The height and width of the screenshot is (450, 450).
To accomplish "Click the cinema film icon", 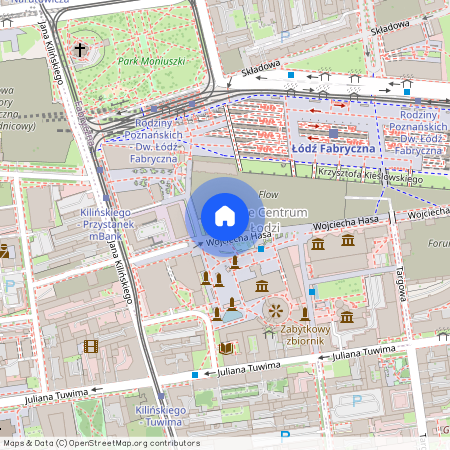I will pyautogui.click(x=91, y=346).
